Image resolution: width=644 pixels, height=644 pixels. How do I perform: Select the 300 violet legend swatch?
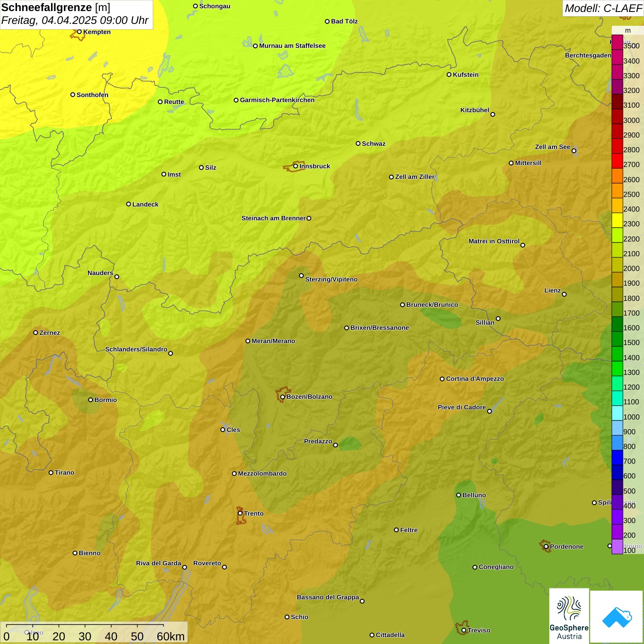click(x=617, y=517)
